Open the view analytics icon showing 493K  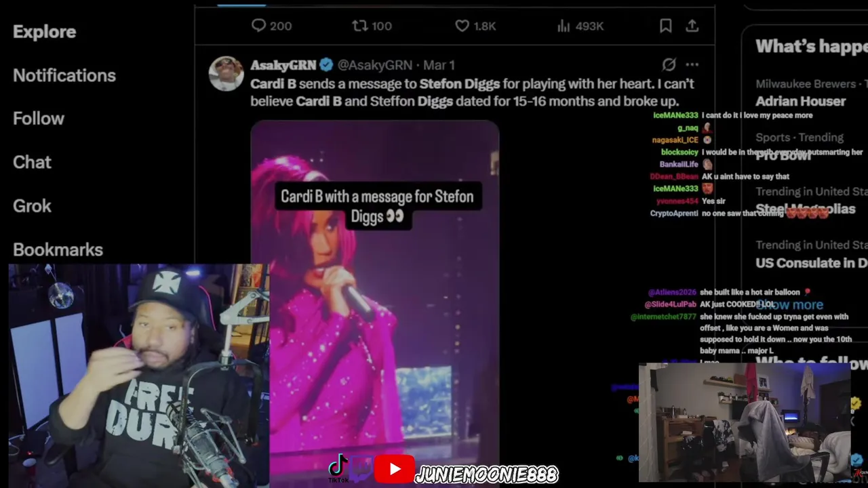click(x=564, y=26)
